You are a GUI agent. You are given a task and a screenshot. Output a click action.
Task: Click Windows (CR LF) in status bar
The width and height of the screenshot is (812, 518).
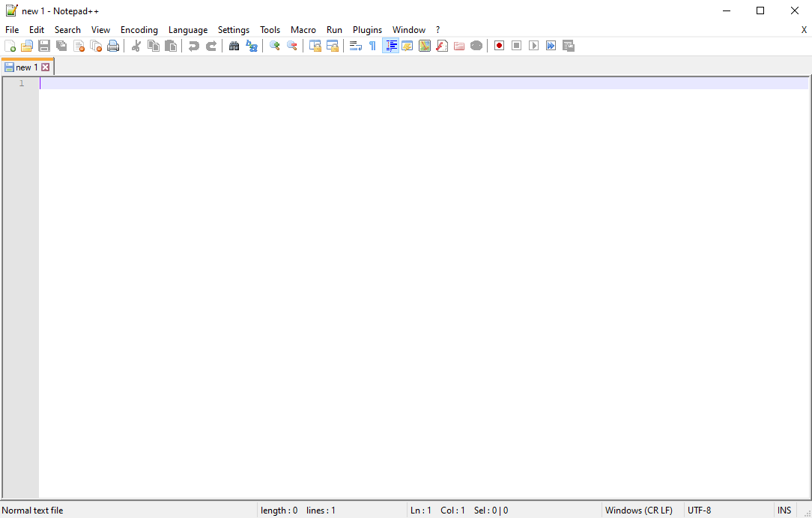coord(643,511)
